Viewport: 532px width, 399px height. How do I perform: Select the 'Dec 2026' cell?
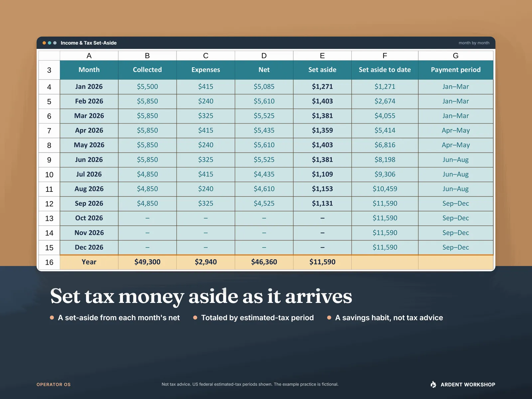(x=89, y=248)
